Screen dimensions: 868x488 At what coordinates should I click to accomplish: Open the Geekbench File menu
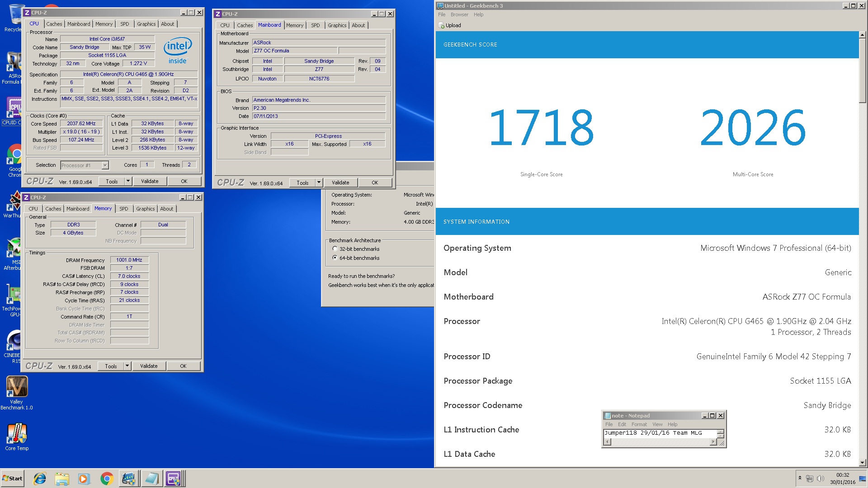pyautogui.click(x=442, y=14)
